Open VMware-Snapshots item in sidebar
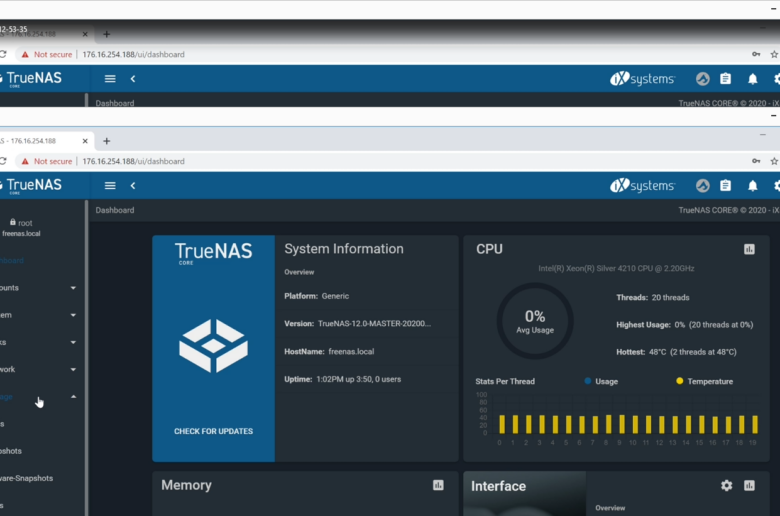780x516 pixels. [x=26, y=478]
